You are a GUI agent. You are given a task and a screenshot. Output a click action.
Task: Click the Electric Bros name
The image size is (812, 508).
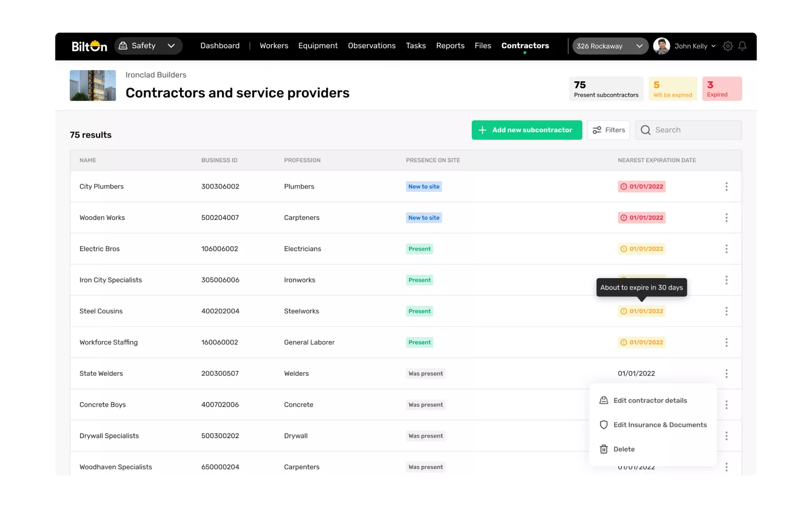(100, 249)
